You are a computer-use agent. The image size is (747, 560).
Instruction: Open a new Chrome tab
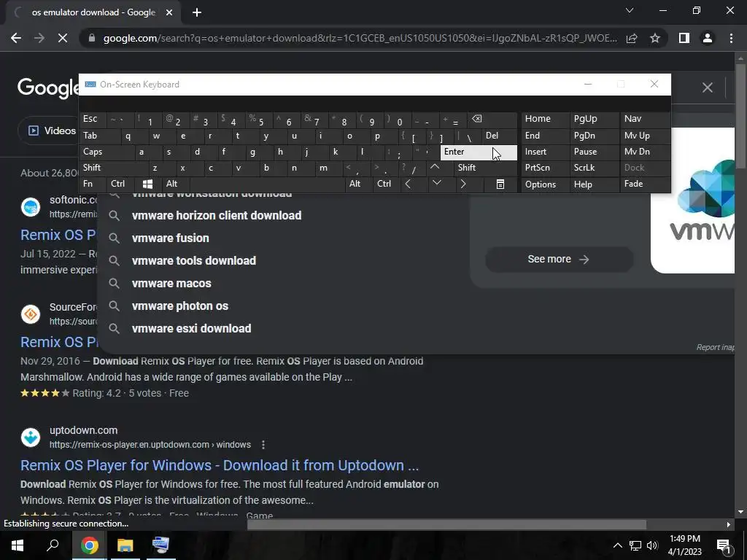pyautogui.click(x=197, y=12)
